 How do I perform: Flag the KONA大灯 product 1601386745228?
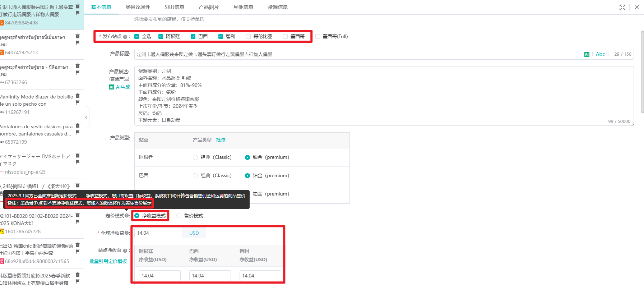(x=78, y=222)
